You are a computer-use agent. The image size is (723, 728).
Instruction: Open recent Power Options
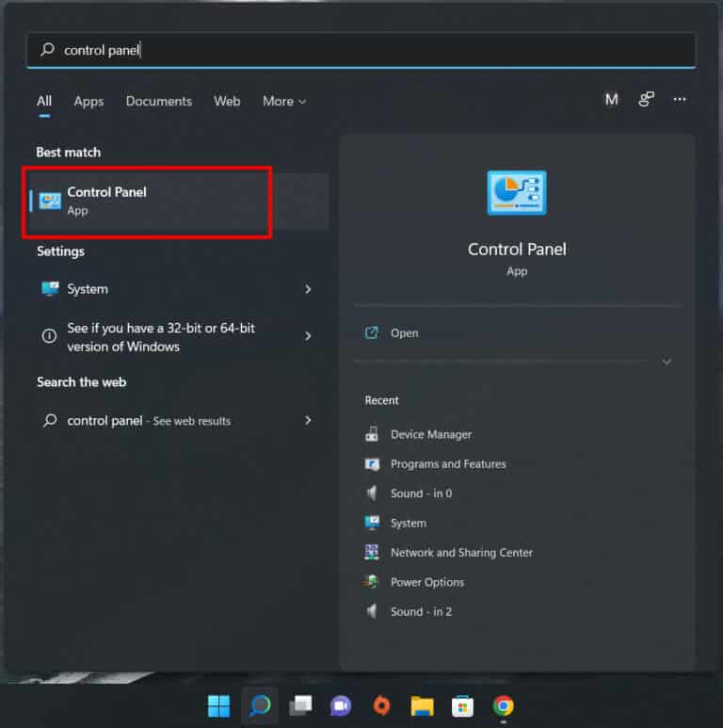[427, 582]
